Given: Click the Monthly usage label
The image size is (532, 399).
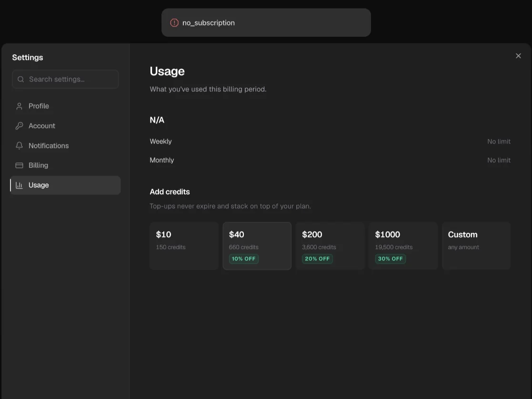Looking at the screenshot, I should [162, 160].
